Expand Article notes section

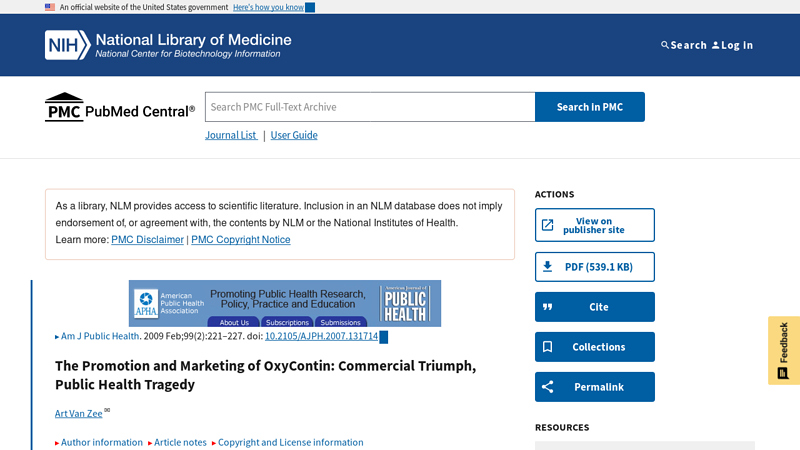[x=177, y=442]
